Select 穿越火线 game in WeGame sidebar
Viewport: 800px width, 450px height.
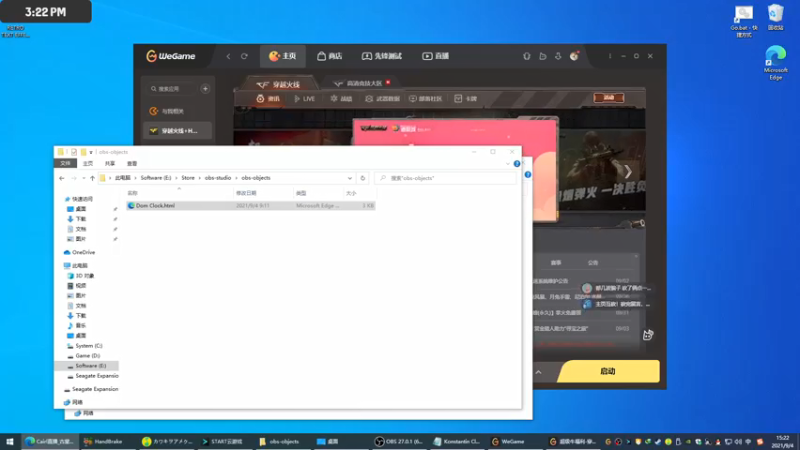(x=177, y=131)
